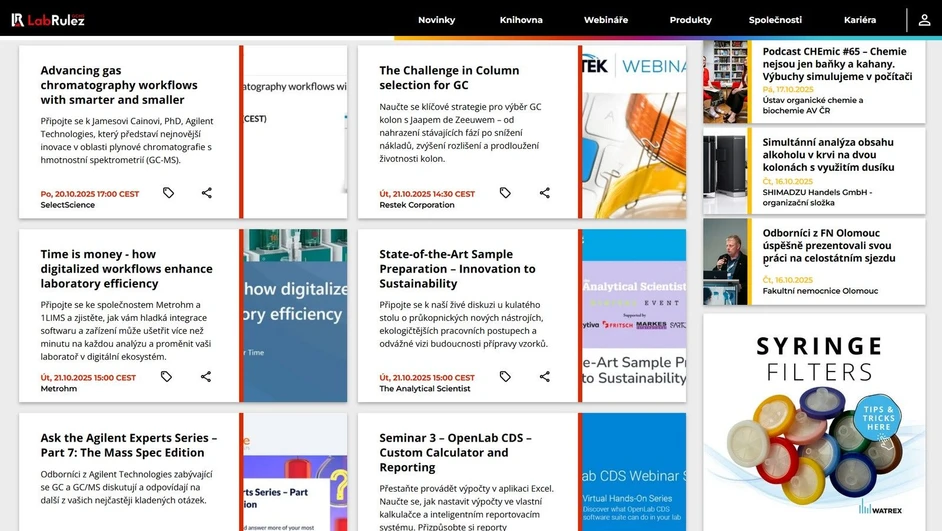
Task: Share the Challenge in Column selection webinar
Action: [x=545, y=193]
